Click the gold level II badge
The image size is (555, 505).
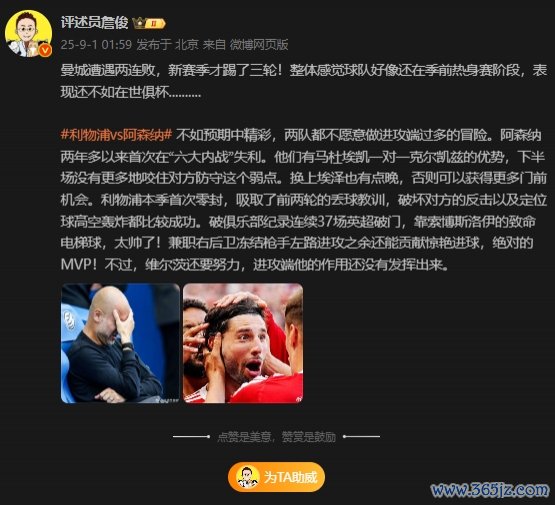[x=155, y=24]
